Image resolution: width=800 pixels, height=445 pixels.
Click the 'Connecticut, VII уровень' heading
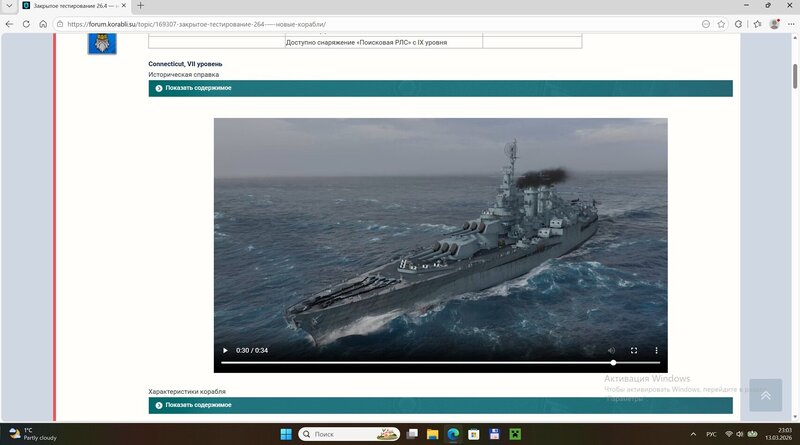point(185,64)
